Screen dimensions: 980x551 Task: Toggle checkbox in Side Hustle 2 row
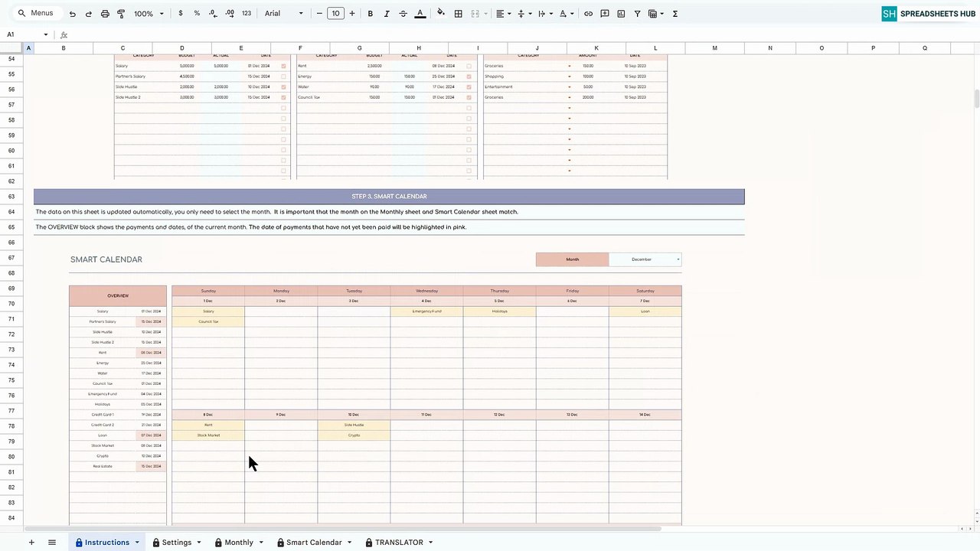point(284,97)
